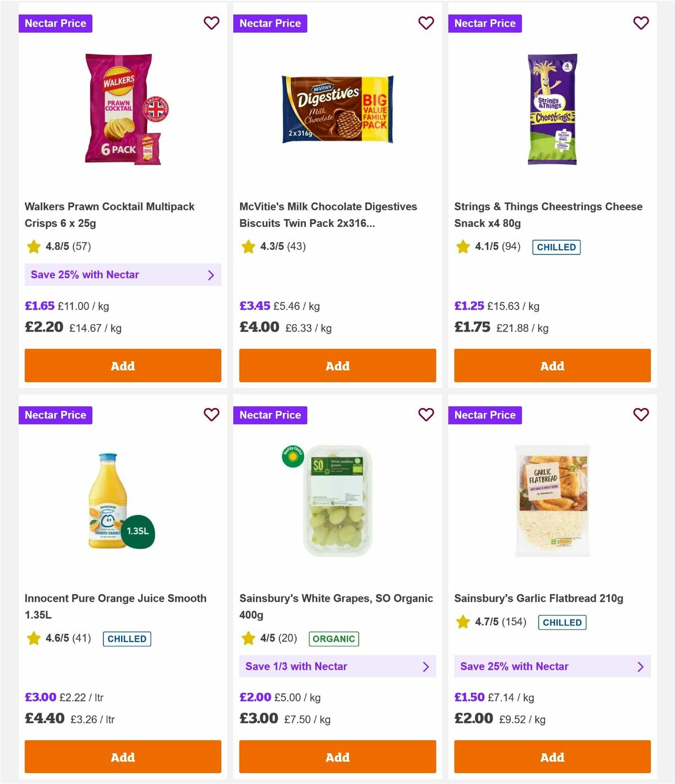Click the Nectar Price badge on Cheestrings

[485, 23]
